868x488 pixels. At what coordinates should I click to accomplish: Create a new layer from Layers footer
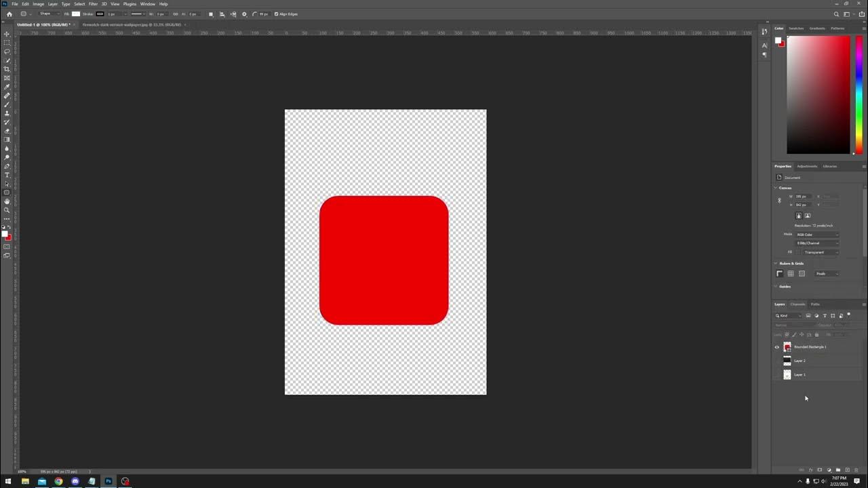tap(847, 470)
